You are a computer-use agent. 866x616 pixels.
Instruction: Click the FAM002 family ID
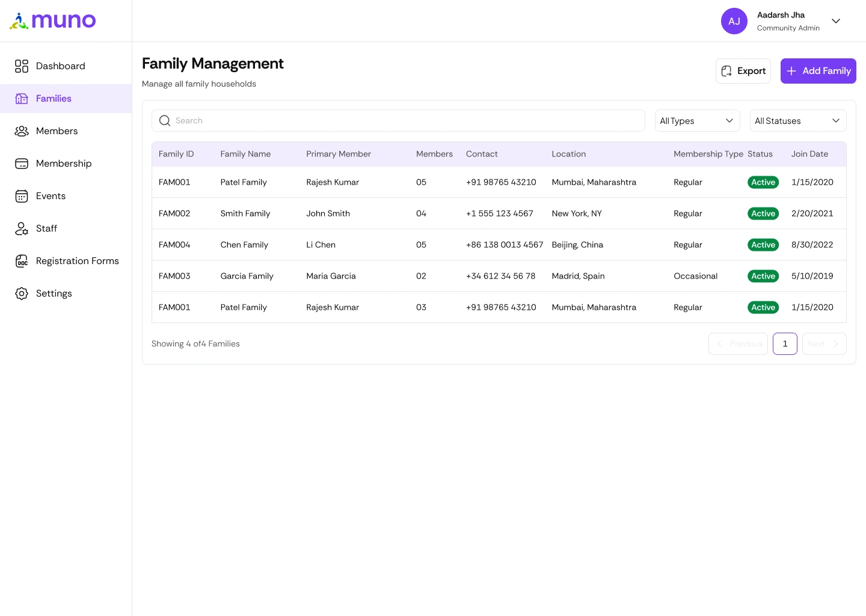click(x=174, y=214)
